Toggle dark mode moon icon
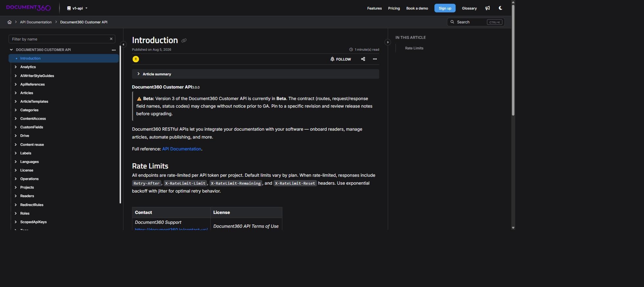This screenshot has height=287, width=644. (500, 8)
